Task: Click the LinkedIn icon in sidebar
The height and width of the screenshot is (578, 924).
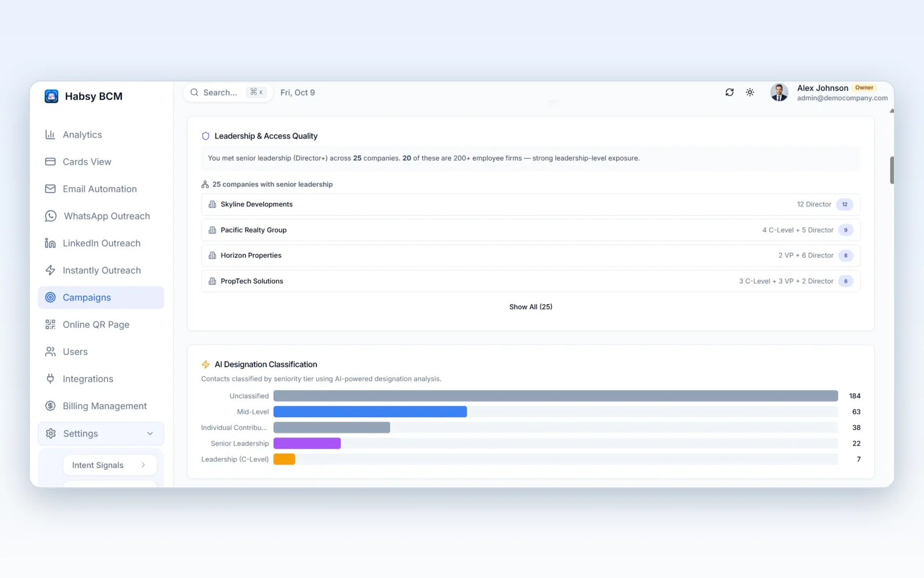Action: click(50, 243)
